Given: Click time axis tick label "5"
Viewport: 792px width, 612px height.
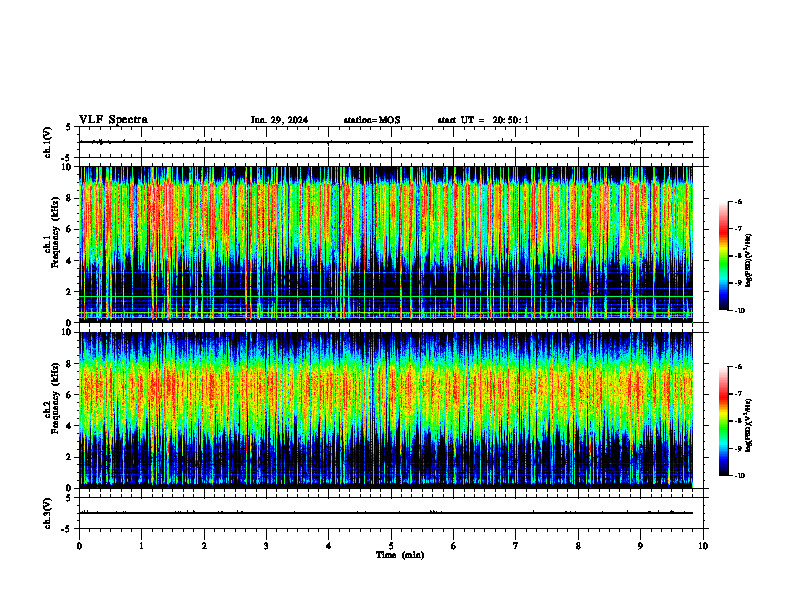Looking at the screenshot, I should (x=391, y=546).
